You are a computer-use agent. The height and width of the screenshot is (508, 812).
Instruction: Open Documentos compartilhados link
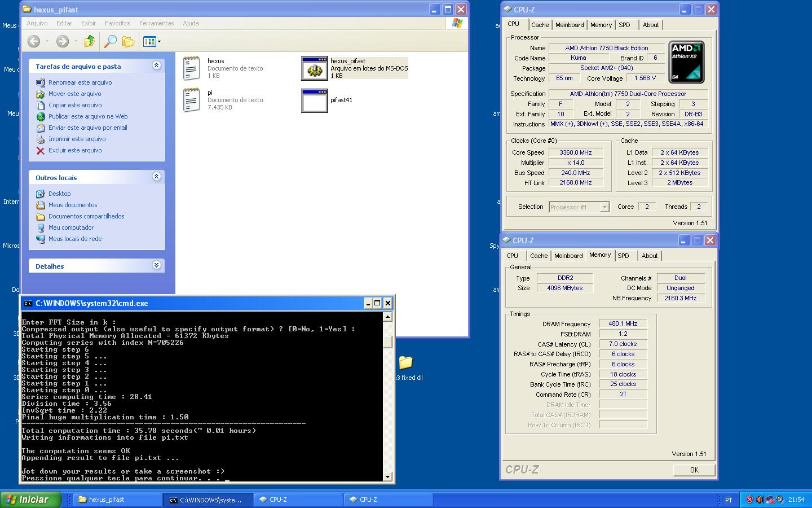pos(86,216)
